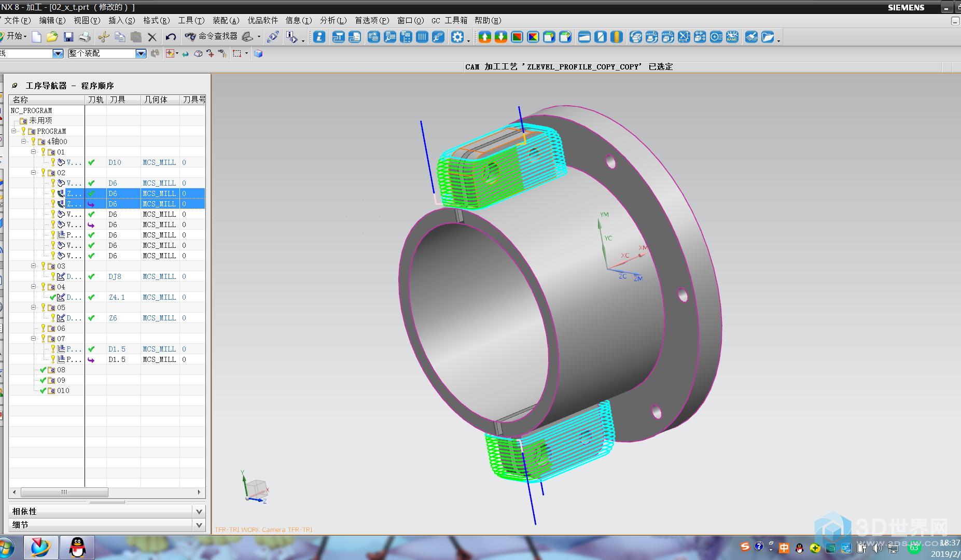Click the Sogou input S tray icon
Screen dimensions: 961x560
click(745, 547)
